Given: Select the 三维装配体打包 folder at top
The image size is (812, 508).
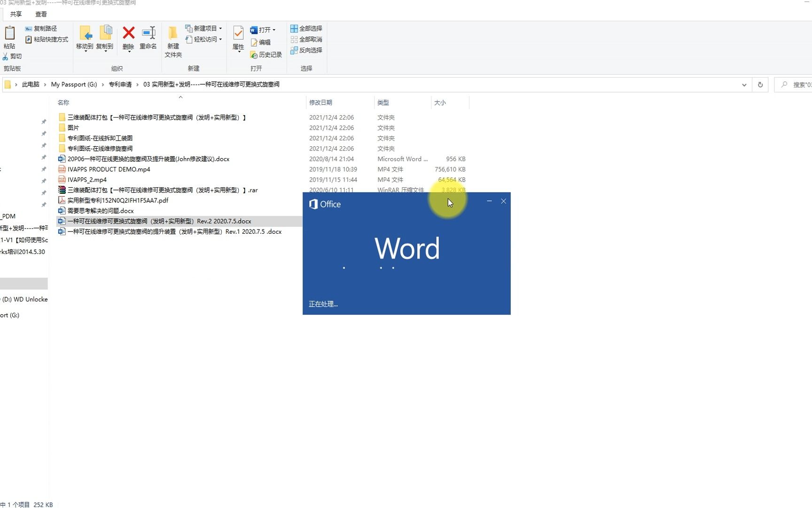Looking at the screenshot, I should click(x=157, y=118).
